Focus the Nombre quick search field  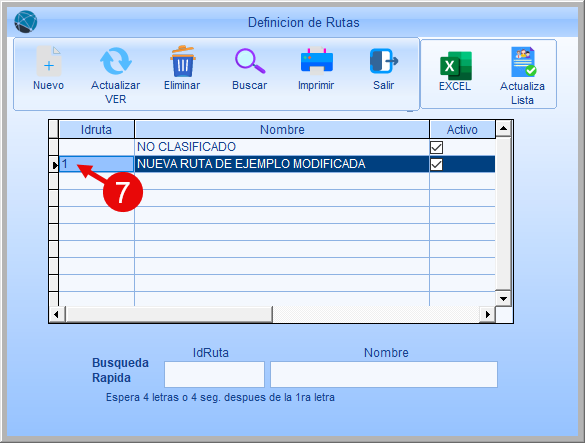tap(384, 374)
